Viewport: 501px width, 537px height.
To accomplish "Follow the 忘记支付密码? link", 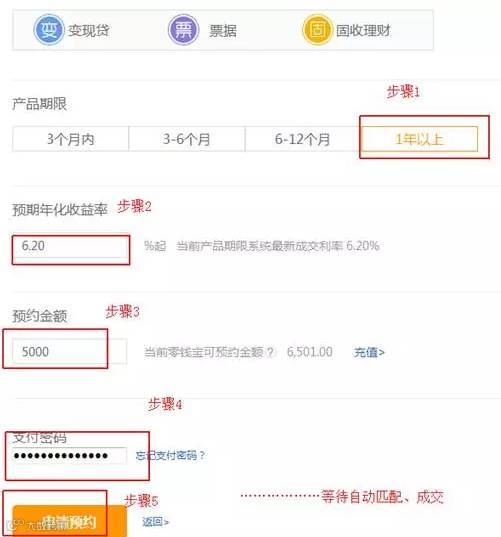I will (x=170, y=455).
